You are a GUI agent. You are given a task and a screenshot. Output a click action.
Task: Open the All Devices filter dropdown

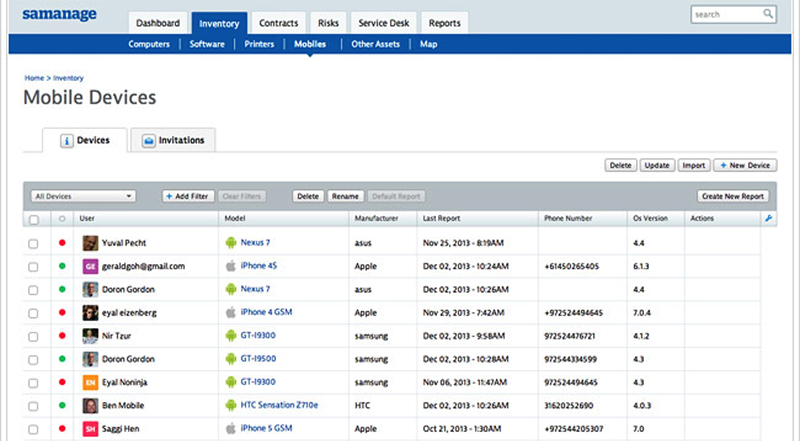click(84, 196)
